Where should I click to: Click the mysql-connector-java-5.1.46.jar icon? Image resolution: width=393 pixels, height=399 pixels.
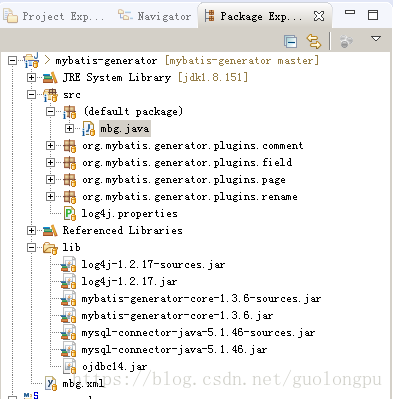point(69,350)
